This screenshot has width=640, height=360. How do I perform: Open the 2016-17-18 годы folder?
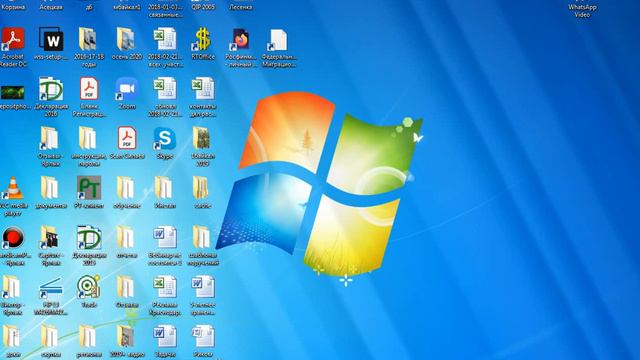[88, 39]
